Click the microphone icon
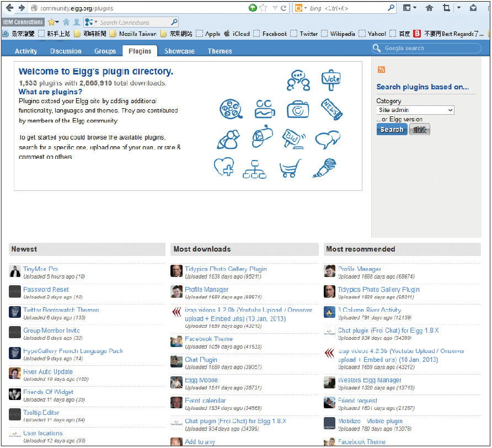 click(324, 168)
